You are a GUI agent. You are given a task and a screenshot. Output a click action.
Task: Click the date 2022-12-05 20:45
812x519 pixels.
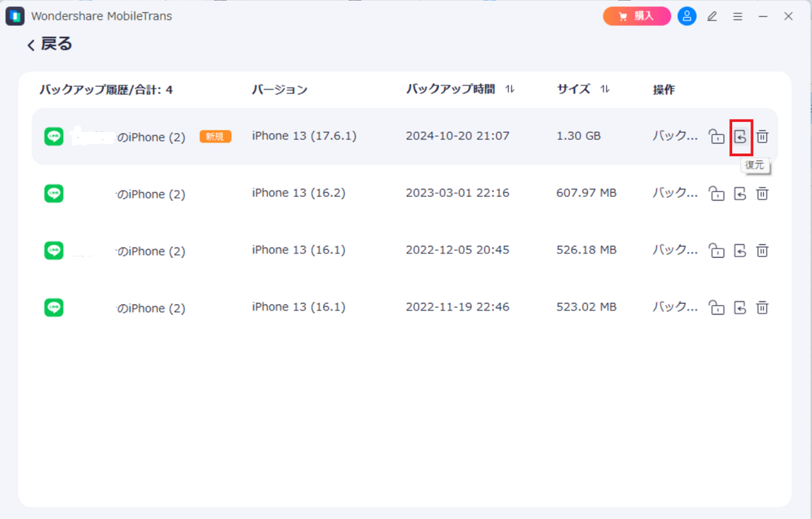457,250
